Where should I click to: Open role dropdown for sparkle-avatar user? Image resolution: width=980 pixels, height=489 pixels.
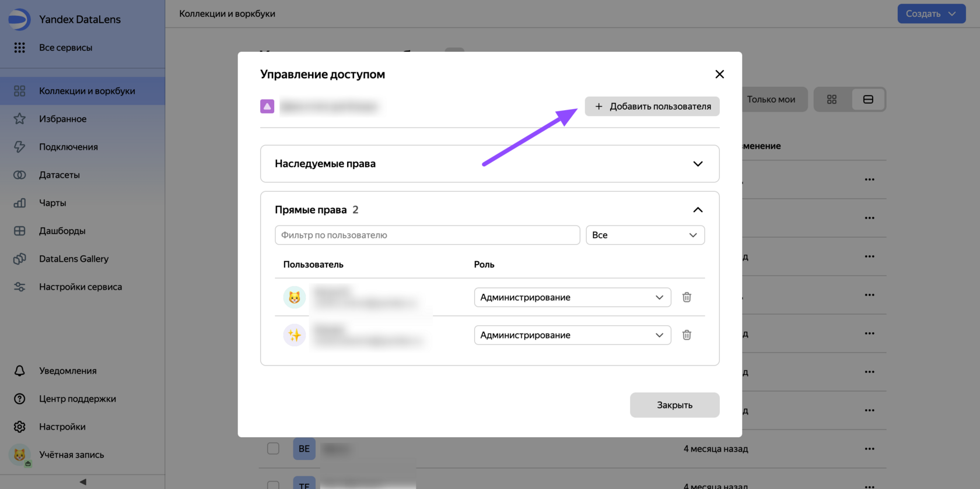pos(572,335)
